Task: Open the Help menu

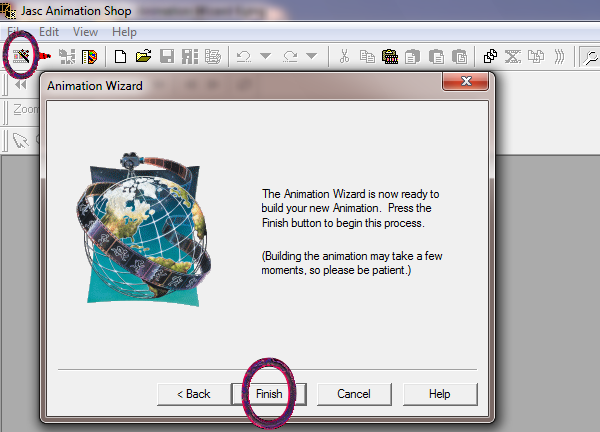Action: [124, 32]
